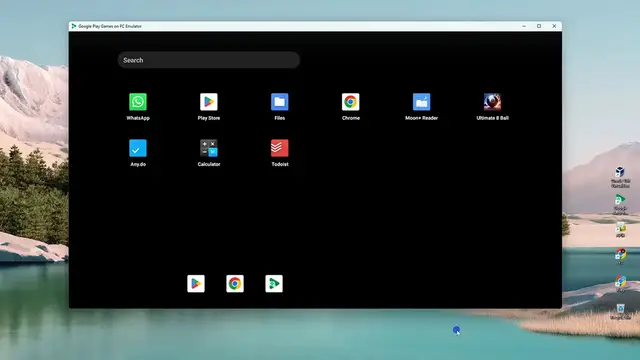The width and height of the screenshot is (640, 360).
Task: Minimize the Google Play Games emulator window
Action: click(x=524, y=26)
